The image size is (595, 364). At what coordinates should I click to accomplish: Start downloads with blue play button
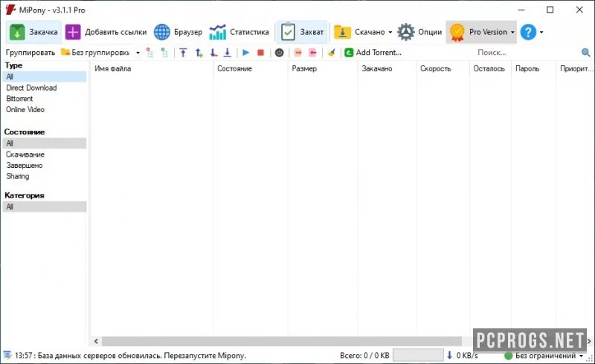click(x=246, y=53)
